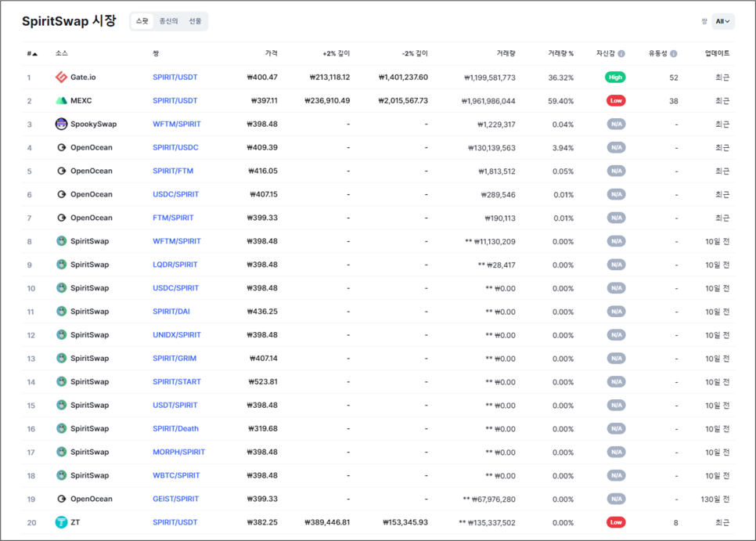Click the red Low badge for ZT
Viewport: 756px width, 541px height.
tap(616, 522)
